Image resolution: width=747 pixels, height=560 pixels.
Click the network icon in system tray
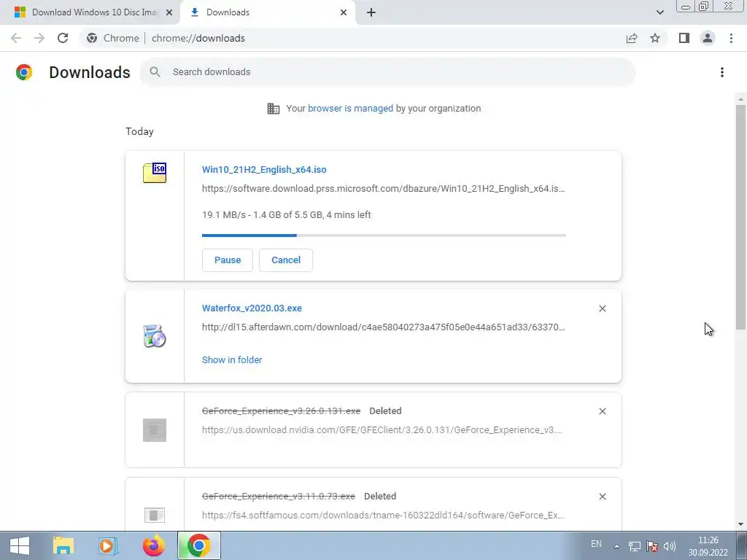coord(634,546)
